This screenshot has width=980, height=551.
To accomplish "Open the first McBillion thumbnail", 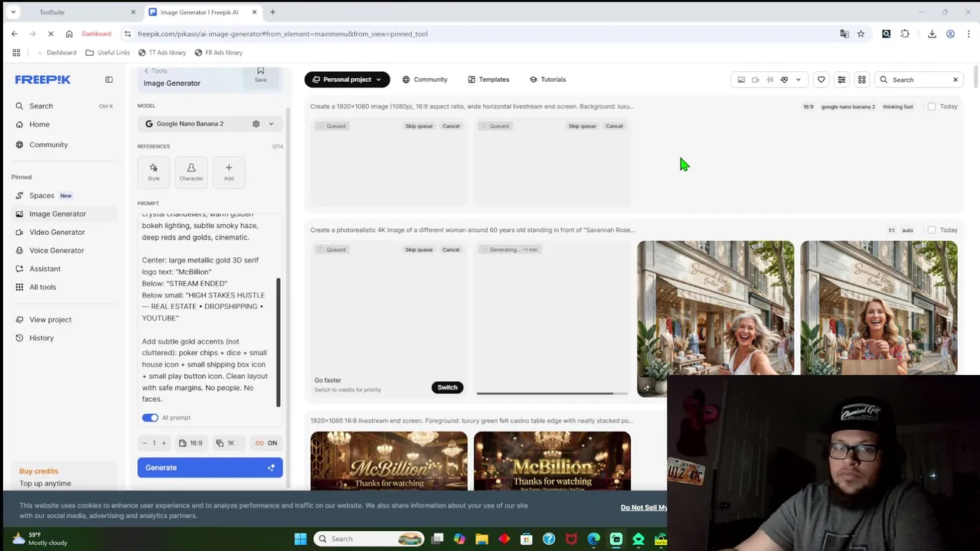I will [389, 460].
